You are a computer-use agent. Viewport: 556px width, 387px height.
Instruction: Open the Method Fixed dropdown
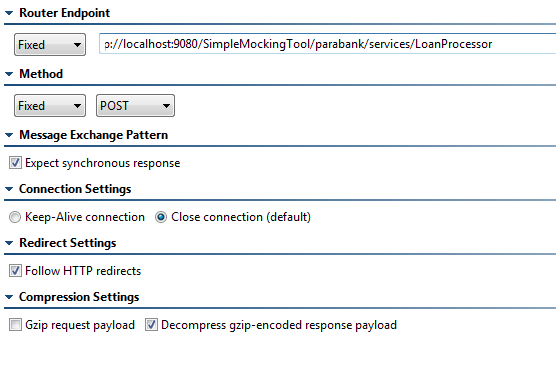tap(50, 105)
